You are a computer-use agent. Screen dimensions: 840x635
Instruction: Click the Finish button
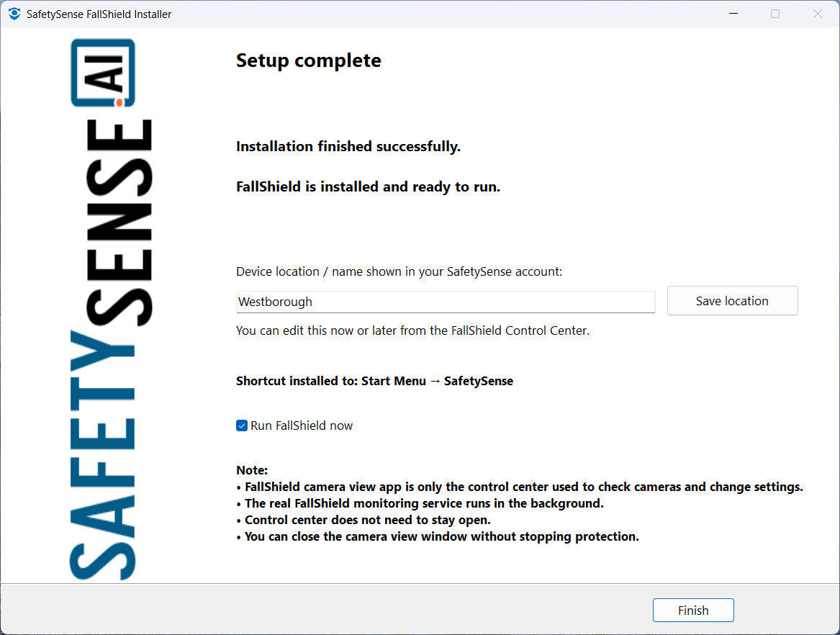(x=693, y=611)
